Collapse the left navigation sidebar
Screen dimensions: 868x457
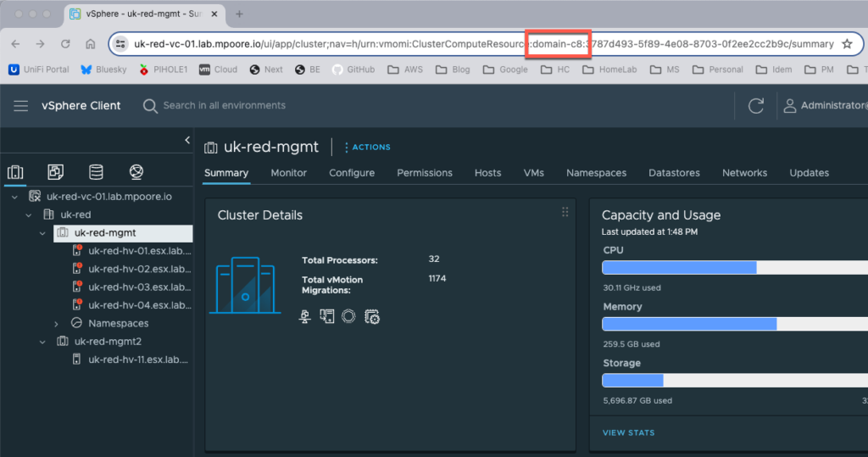click(x=187, y=141)
